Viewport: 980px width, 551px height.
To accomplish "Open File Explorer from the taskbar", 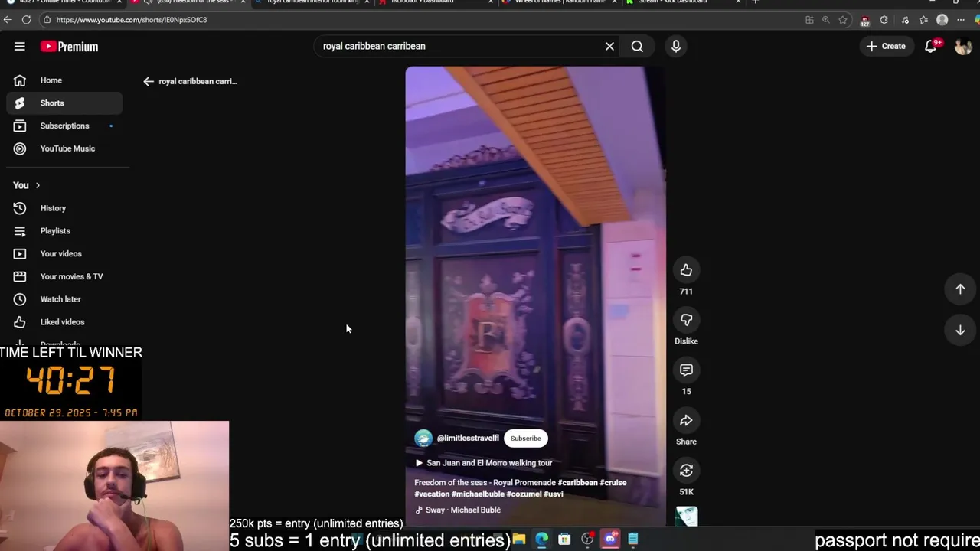I will [x=518, y=540].
